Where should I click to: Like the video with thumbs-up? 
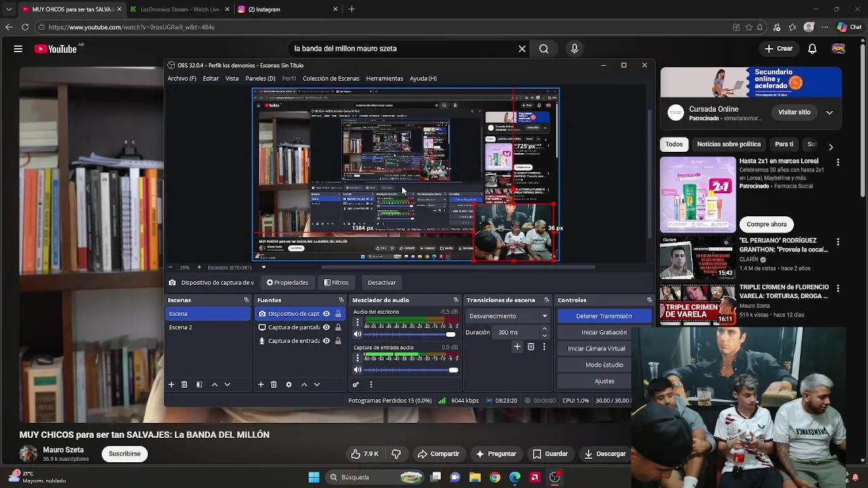364,453
